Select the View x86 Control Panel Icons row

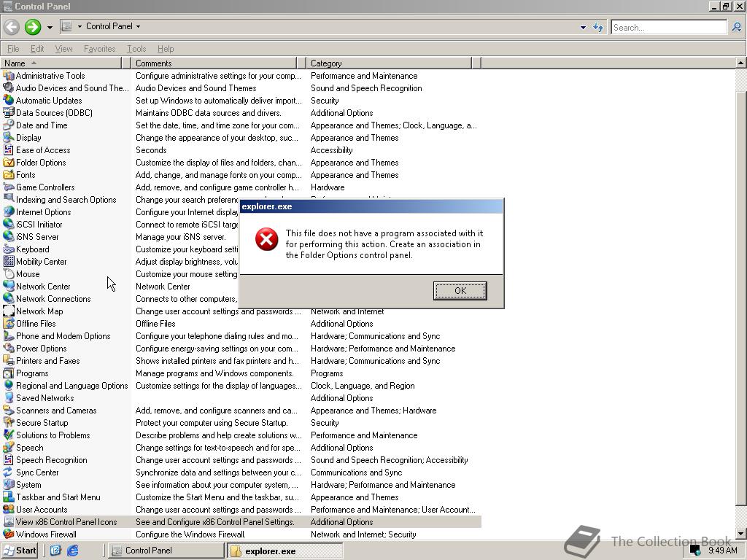(241, 522)
